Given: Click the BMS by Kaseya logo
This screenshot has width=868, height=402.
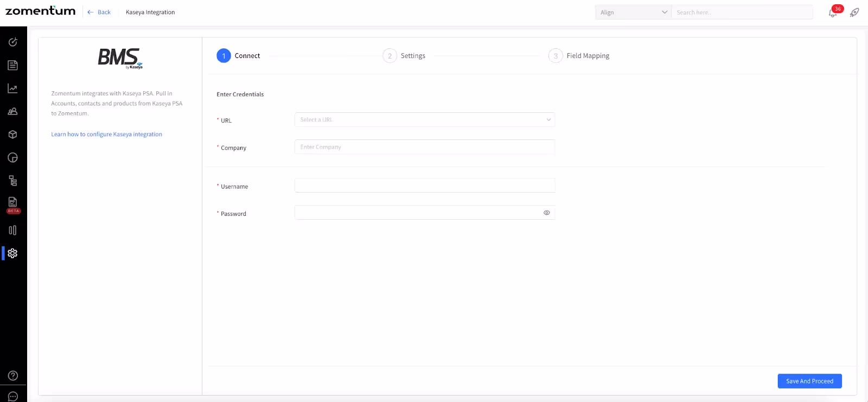Looking at the screenshot, I should [x=120, y=58].
